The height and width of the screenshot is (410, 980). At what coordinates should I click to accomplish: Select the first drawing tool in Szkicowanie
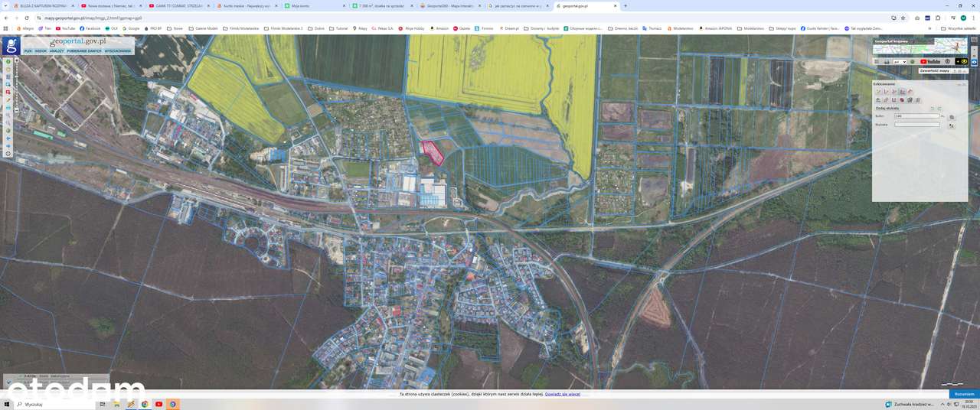[x=878, y=91]
